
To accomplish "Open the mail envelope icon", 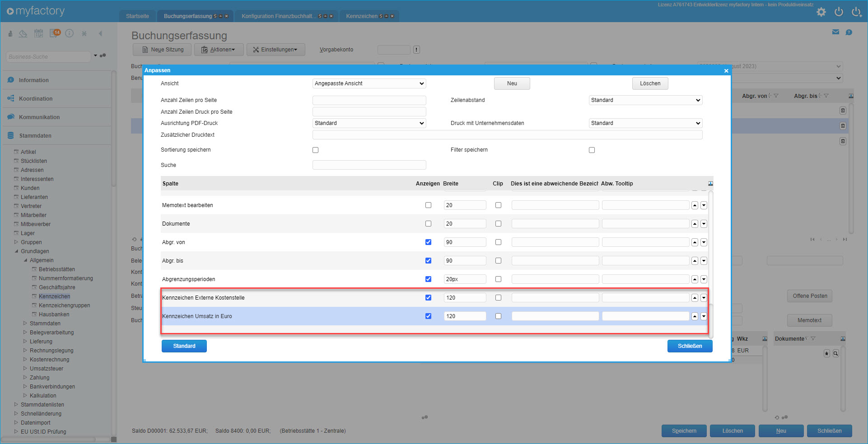I will point(835,32).
